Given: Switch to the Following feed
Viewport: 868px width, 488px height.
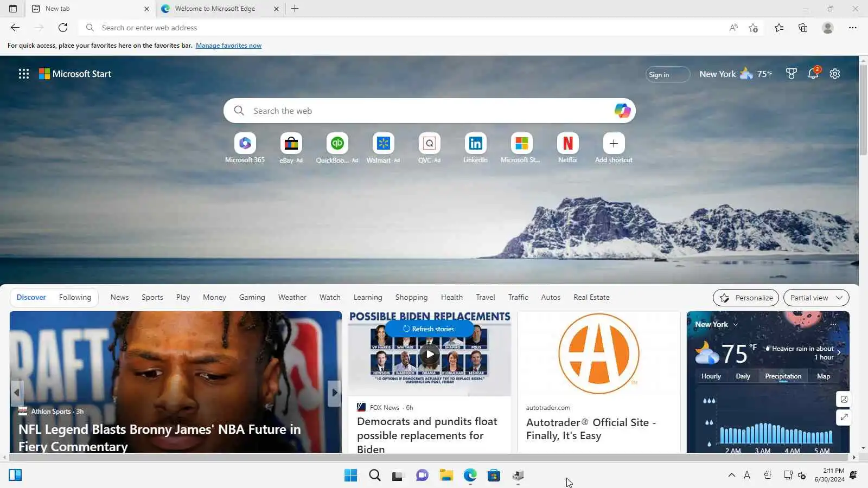Looking at the screenshot, I should point(75,297).
